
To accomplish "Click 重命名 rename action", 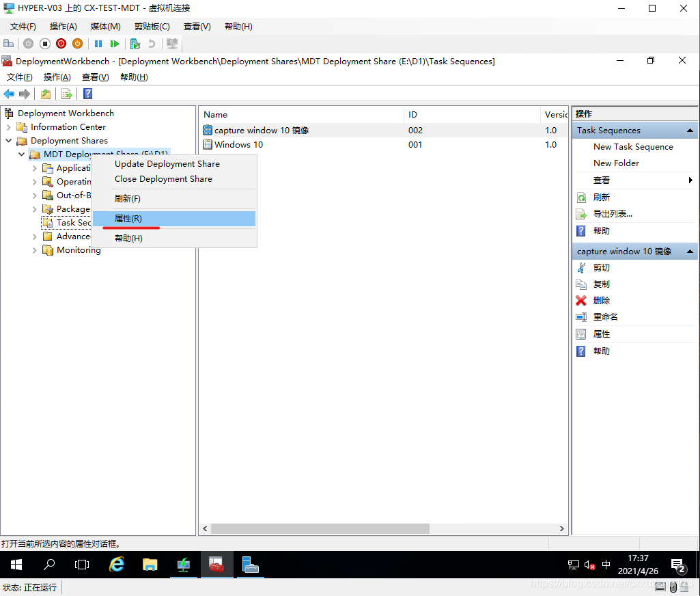I will coord(605,317).
